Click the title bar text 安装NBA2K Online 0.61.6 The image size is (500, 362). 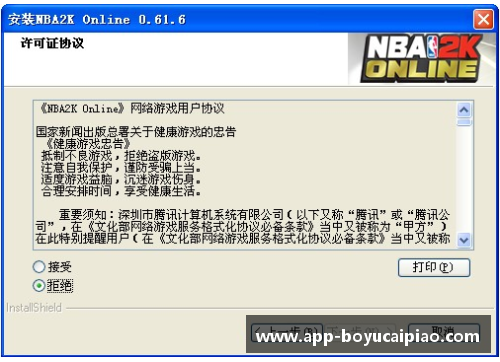(x=97, y=20)
